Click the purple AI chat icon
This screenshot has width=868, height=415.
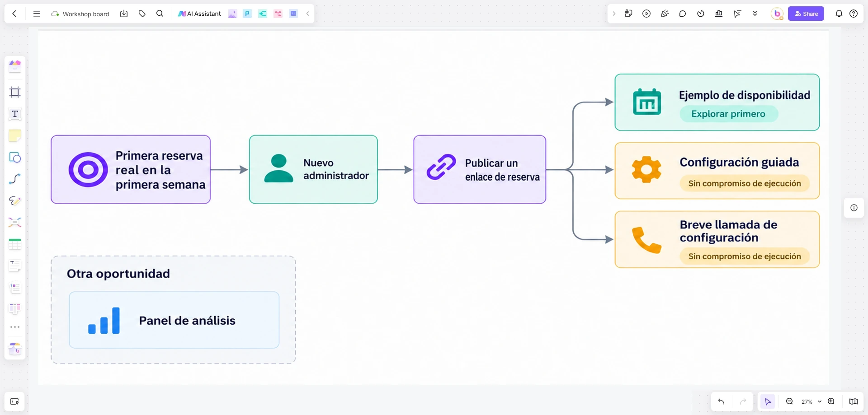(293, 14)
